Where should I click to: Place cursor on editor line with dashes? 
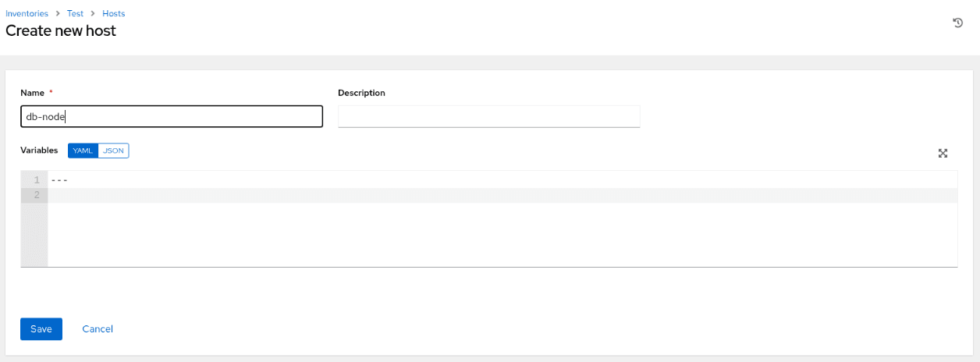pyautogui.click(x=502, y=180)
